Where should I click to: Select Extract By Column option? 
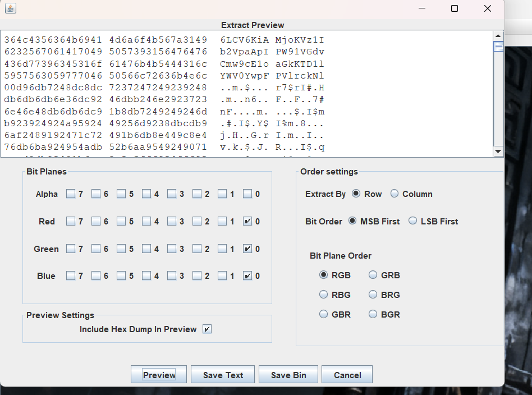point(395,194)
